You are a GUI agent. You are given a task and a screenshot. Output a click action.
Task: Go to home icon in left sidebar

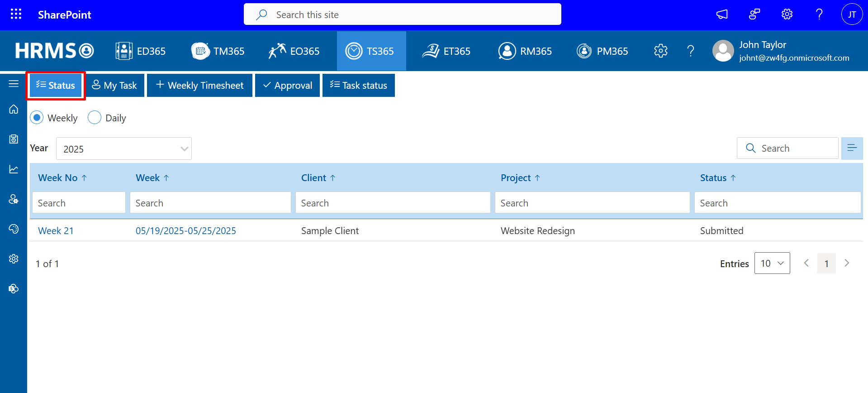pyautogui.click(x=14, y=109)
